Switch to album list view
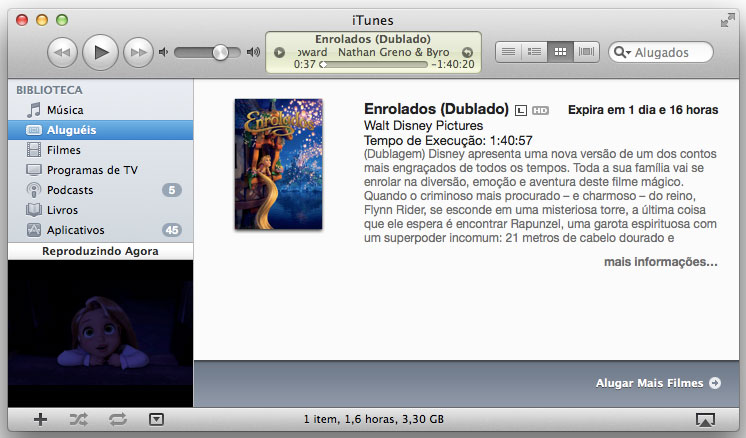746x438 pixels. click(x=534, y=51)
